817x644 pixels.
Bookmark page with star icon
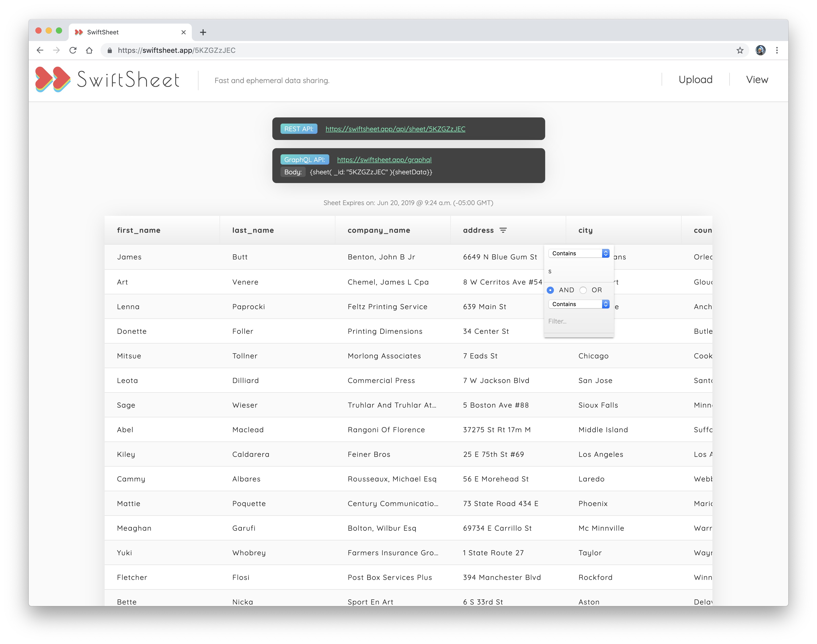[x=739, y=51]
